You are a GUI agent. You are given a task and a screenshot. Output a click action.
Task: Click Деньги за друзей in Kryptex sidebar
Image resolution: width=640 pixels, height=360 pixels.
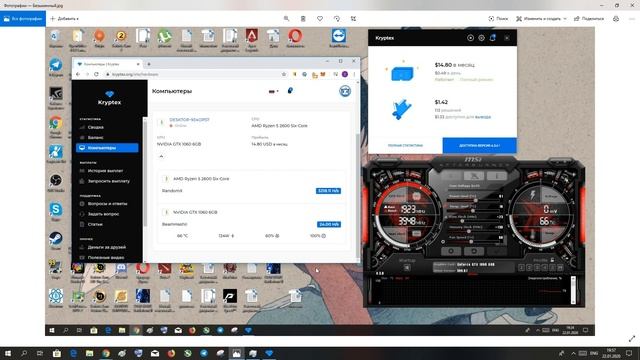(107, 247)
